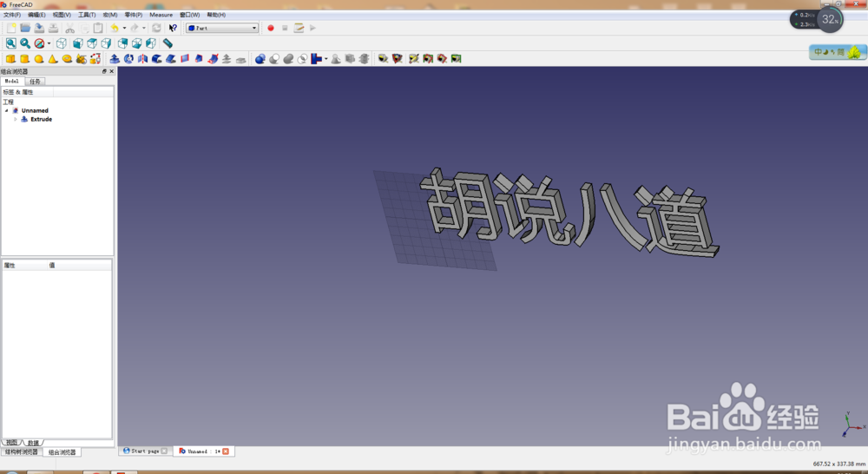Switch to the Model tab
868x474 pixels.
click(x=11, y=81)
